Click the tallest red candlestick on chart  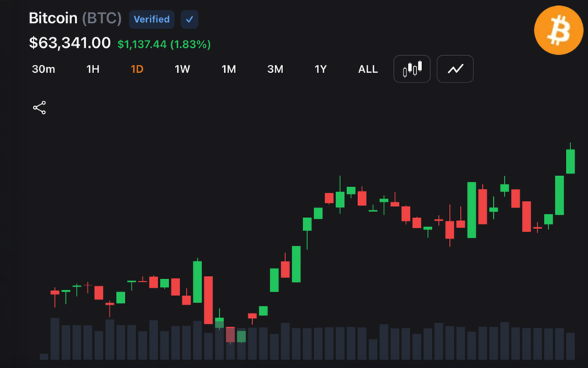tap(209, 300)
